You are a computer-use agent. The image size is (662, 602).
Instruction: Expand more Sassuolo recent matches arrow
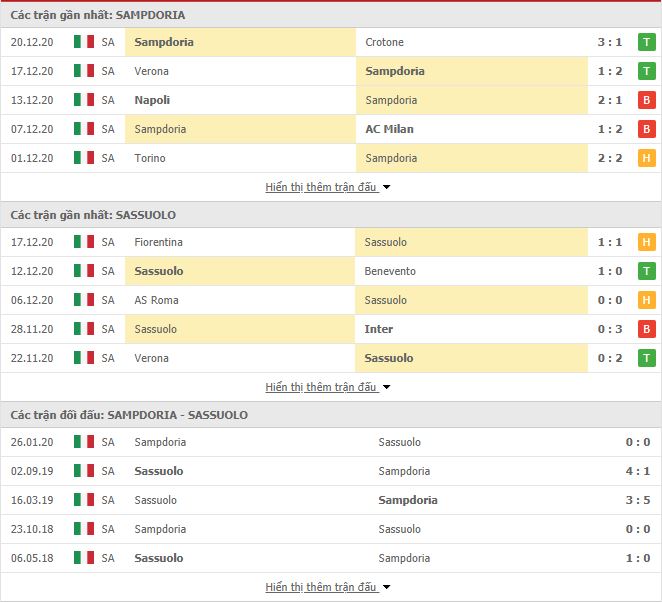386,387
